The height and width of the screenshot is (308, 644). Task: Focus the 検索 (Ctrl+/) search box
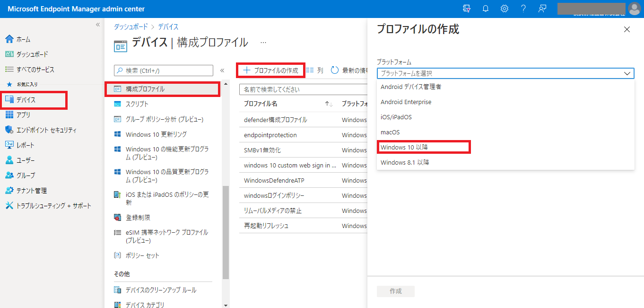[x=164, y=70]
